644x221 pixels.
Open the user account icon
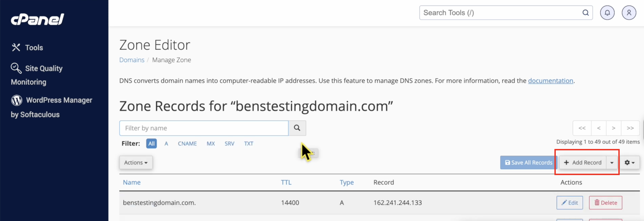tap(629, 13)
